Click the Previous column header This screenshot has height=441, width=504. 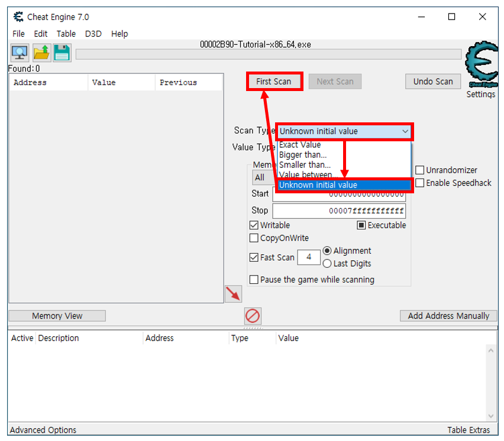tap(189, 83)
